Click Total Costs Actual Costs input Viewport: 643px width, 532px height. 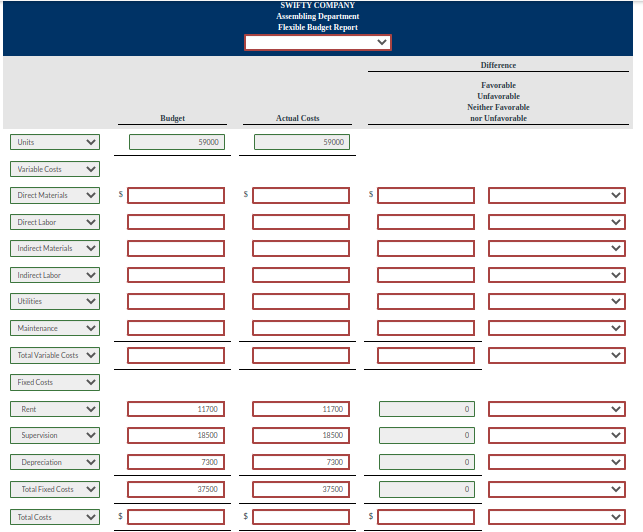(301, 517)
